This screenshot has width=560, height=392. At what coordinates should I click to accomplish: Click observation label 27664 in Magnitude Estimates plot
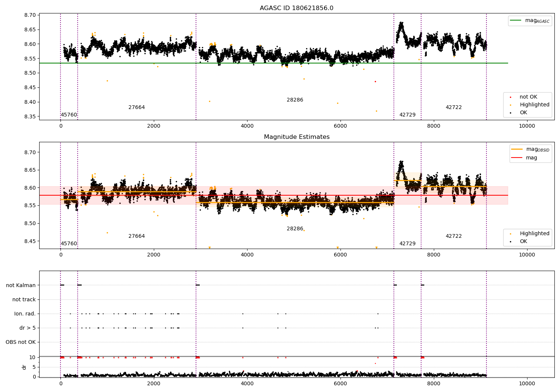click(137, 236)
